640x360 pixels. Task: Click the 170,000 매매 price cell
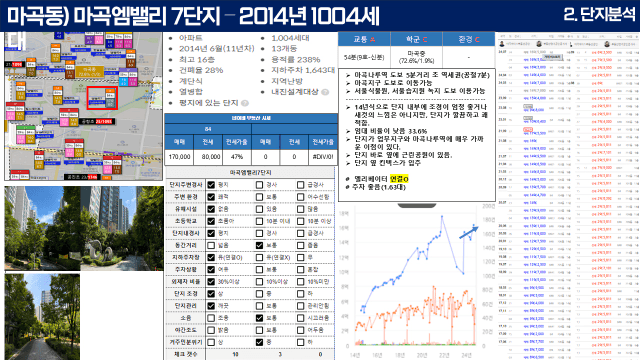pos(179,157)
